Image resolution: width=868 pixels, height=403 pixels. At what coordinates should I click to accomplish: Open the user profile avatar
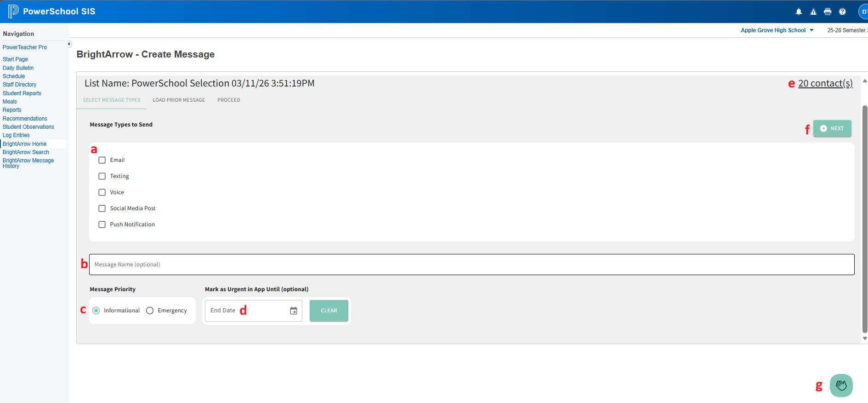[863, 12]
